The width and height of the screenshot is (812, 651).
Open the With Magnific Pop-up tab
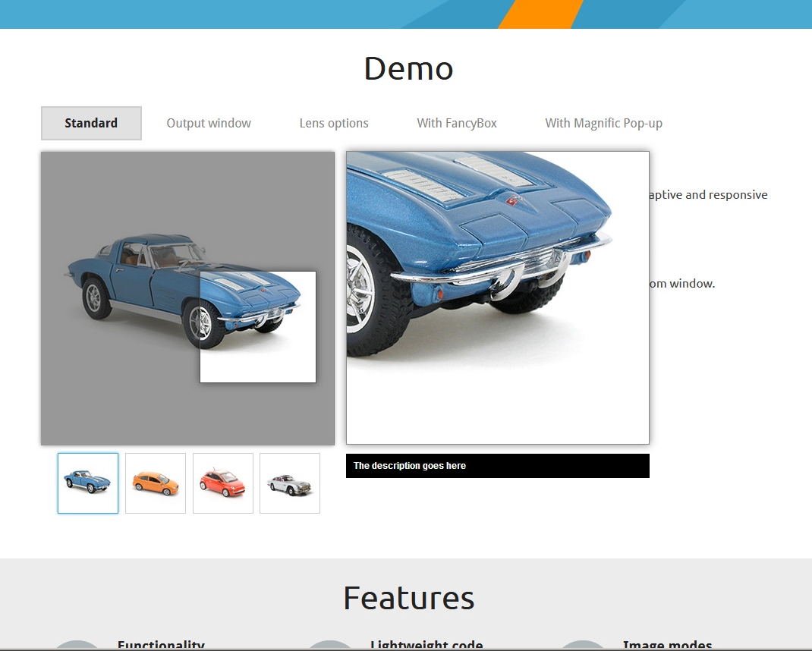click(x=603, y=124)
